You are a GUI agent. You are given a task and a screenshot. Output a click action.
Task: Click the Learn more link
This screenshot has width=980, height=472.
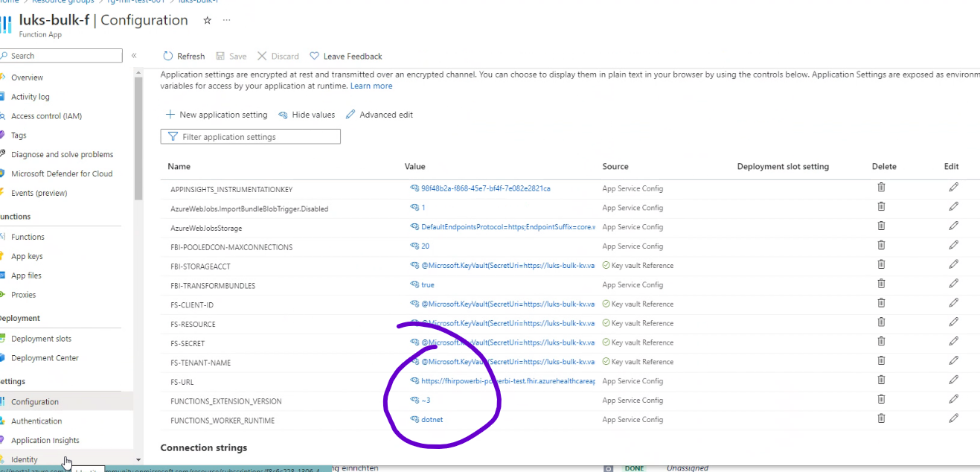pos(371,86)
